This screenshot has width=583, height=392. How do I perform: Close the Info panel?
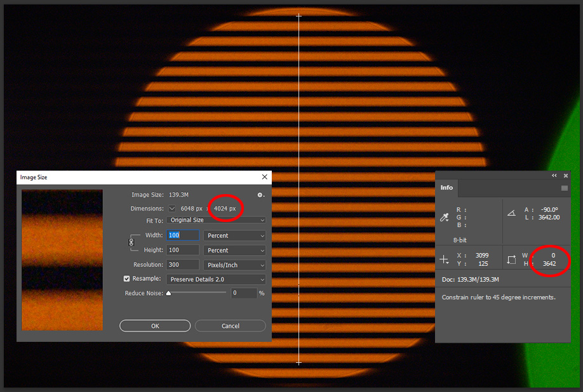coord(565,176)
